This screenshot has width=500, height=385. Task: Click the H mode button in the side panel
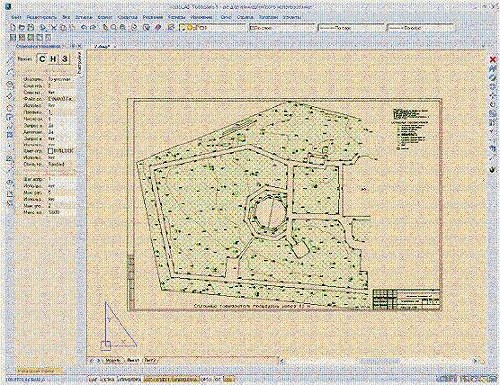click(x=53, y=59)
